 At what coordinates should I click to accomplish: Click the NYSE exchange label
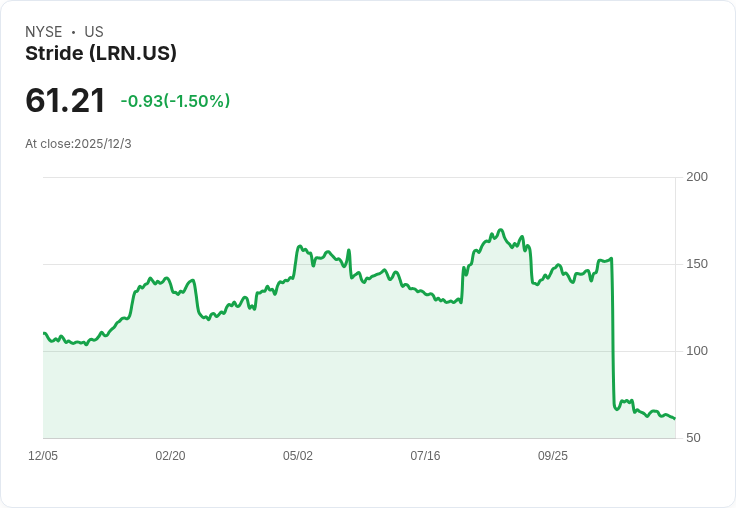point(43,32)
